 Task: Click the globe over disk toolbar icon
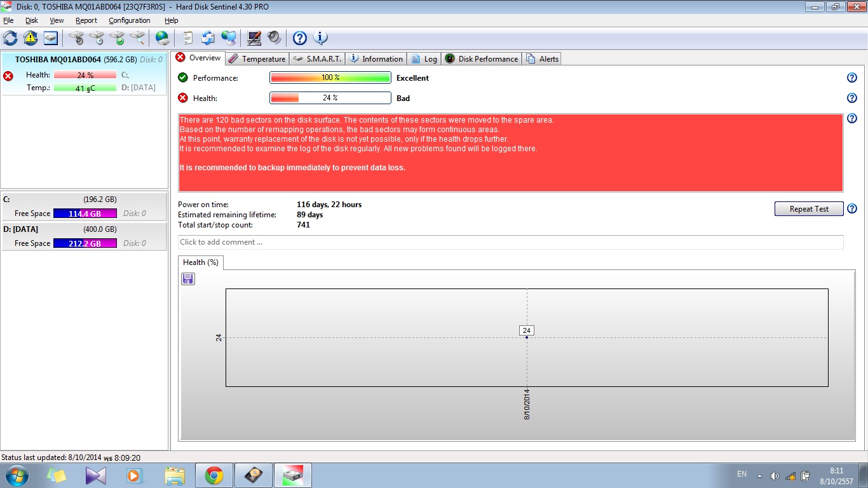[163, 38]
